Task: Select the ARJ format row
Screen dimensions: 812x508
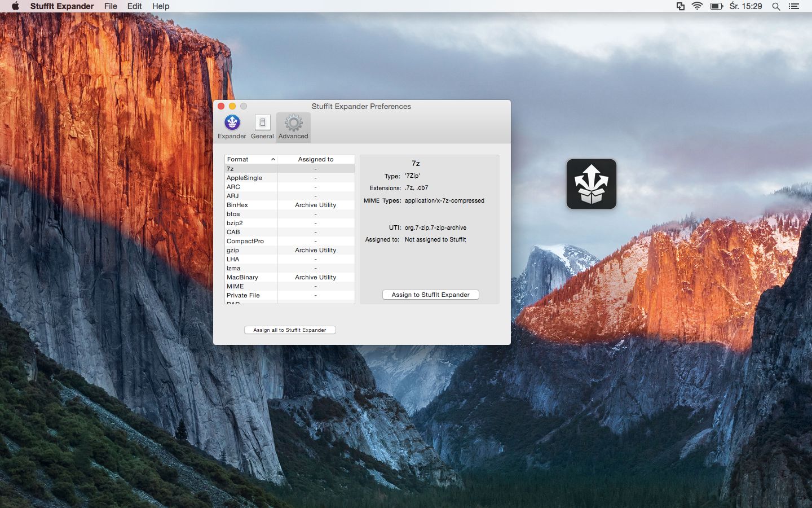Action: [290, 196]
